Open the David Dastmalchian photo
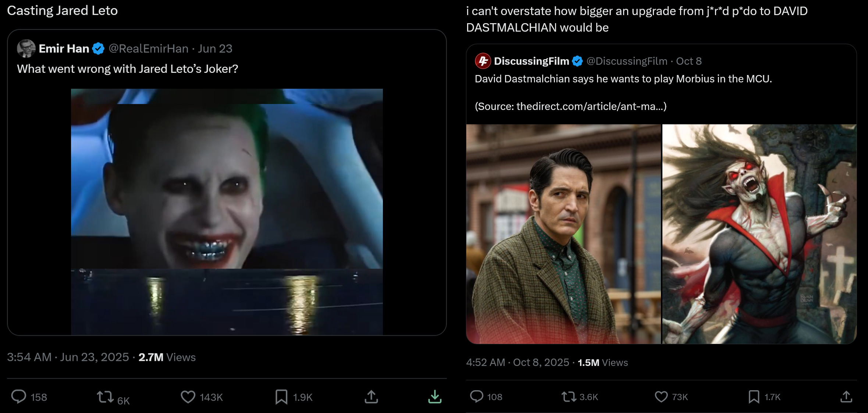This screenshot has width=868, height=413. tap(563, 234)
